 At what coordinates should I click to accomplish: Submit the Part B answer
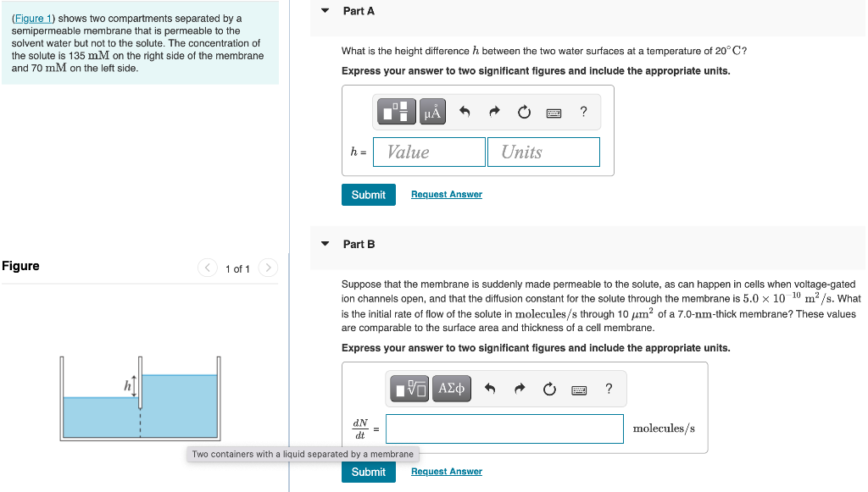[x=368, y=471]
